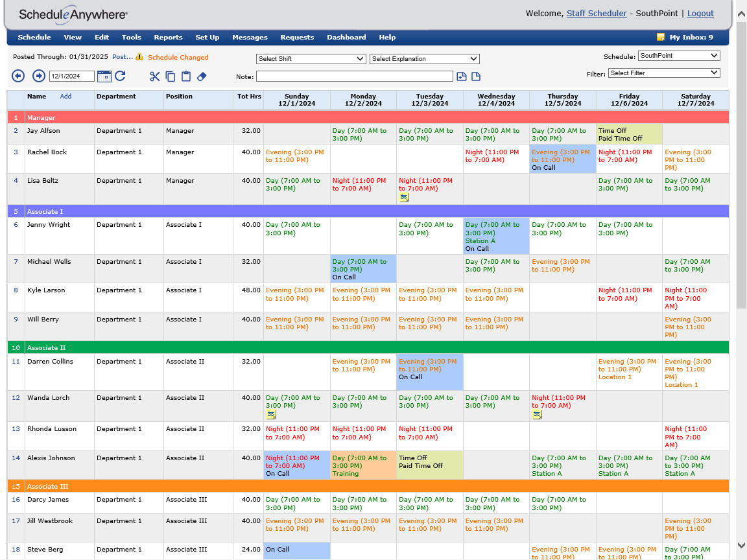The height and width of the screenshot is (560, 747).
Task: Click the refresh schedule icon
Action: click(x=120, y=76)
